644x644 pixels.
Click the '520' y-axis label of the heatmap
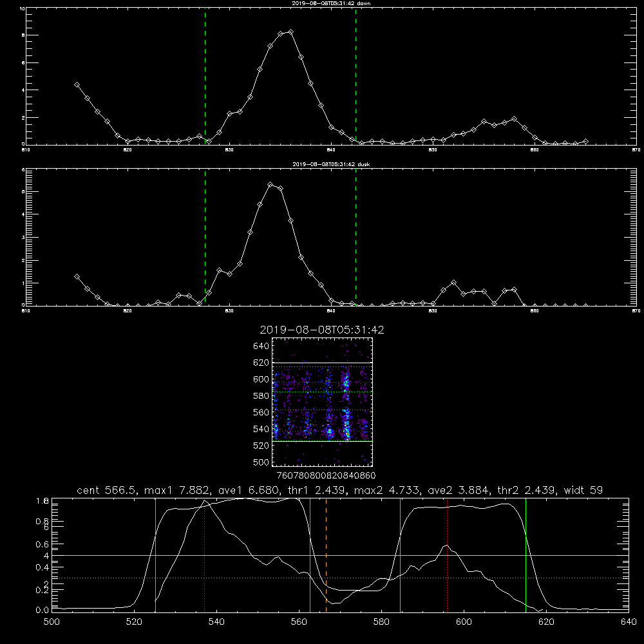pyautogui.click(x=261, y=446)
